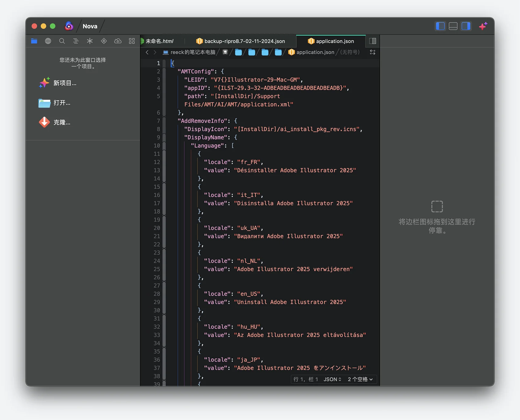
Task: Click the "nl_NL" locale value
Action: click(249, 261)
